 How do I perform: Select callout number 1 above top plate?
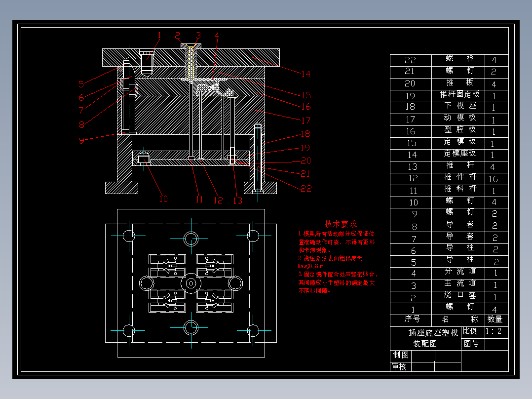tap(159, 36)
